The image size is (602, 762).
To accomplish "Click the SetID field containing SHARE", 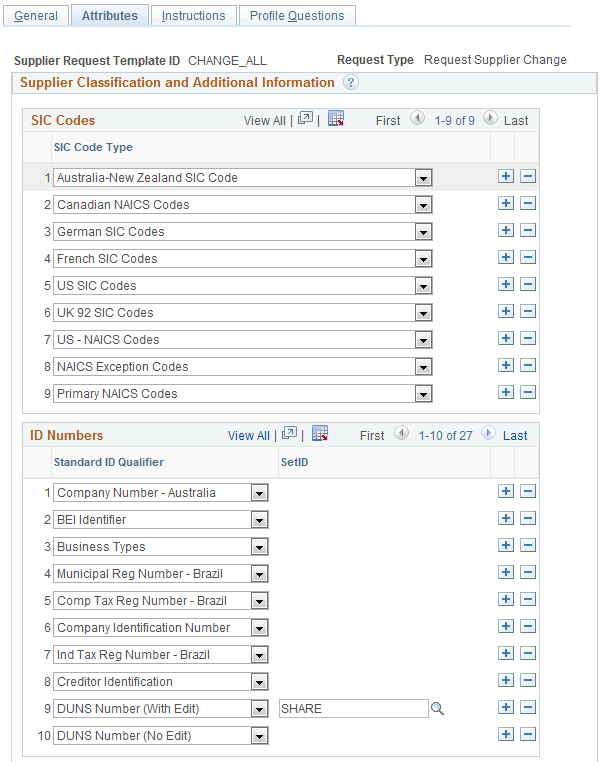I will coord(354,709).
